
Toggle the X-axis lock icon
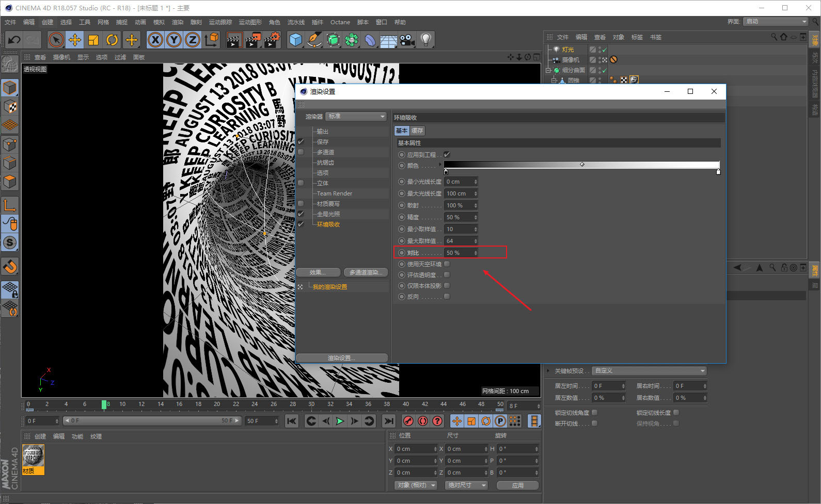(155, 40)
